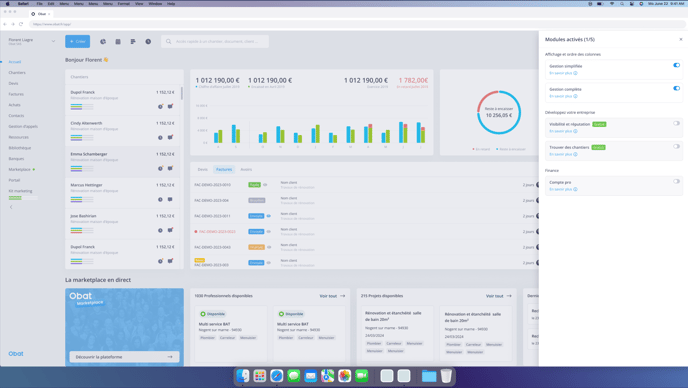The height and width of the screenshot is (388, 688).
Task: Close the Modules activés panel
Action: coord(681,40)
